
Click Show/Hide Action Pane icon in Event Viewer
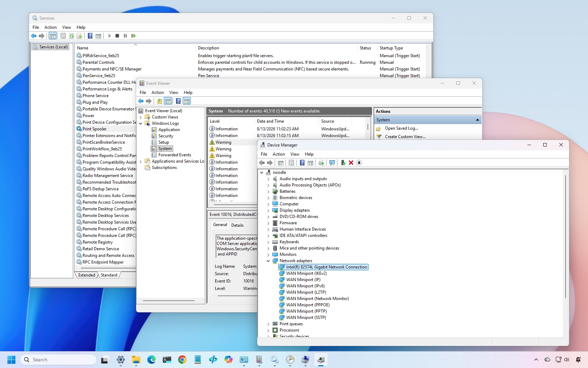(187, 101)
